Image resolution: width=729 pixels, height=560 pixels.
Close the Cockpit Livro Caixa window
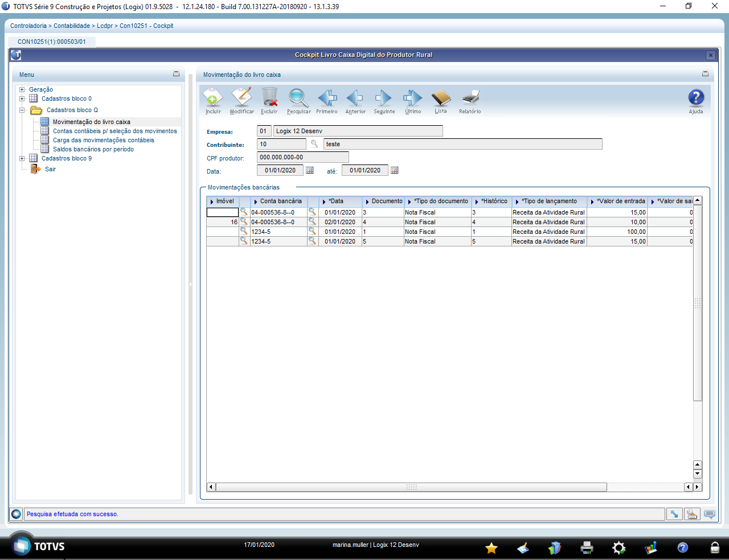pos(710,55)
